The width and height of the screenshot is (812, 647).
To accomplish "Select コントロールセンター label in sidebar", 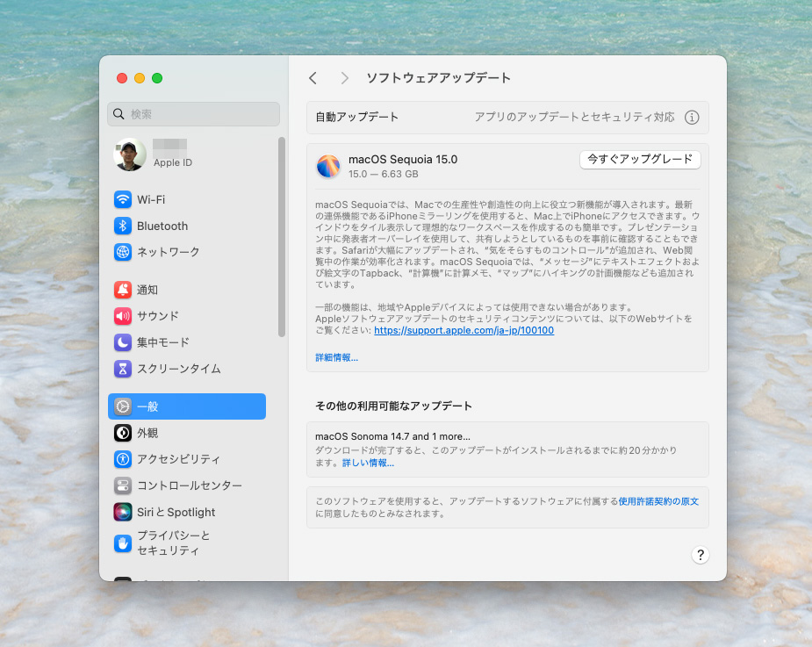I will click(x=189, y=485).
